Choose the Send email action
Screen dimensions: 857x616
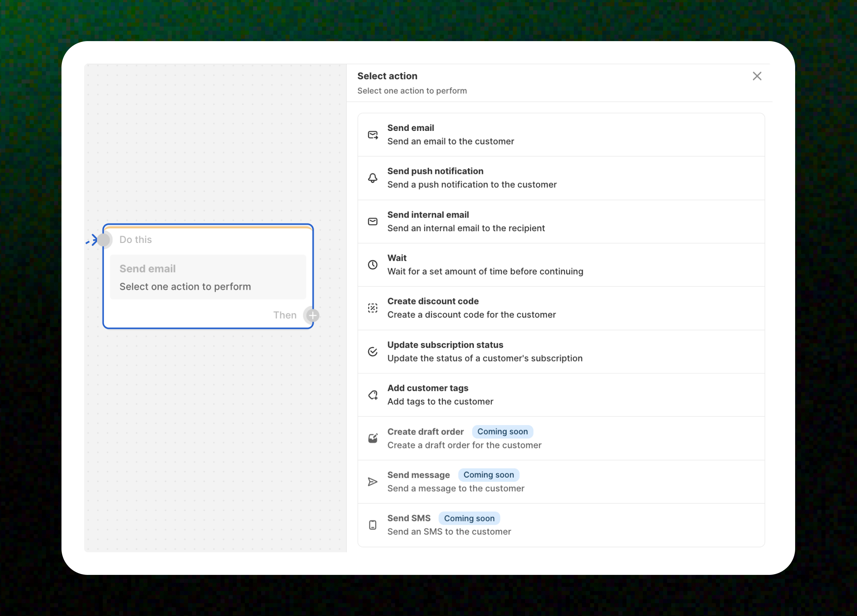(x=561, y=135)
